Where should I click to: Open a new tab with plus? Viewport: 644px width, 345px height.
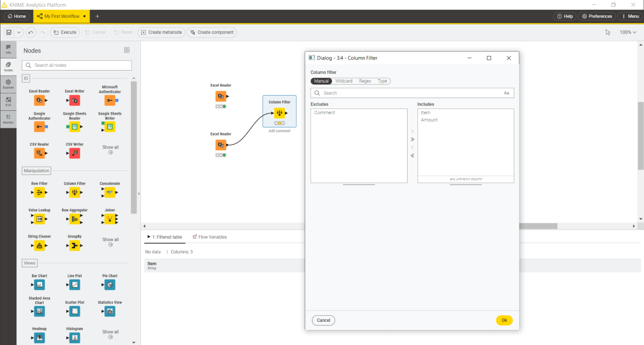point(97,16)
